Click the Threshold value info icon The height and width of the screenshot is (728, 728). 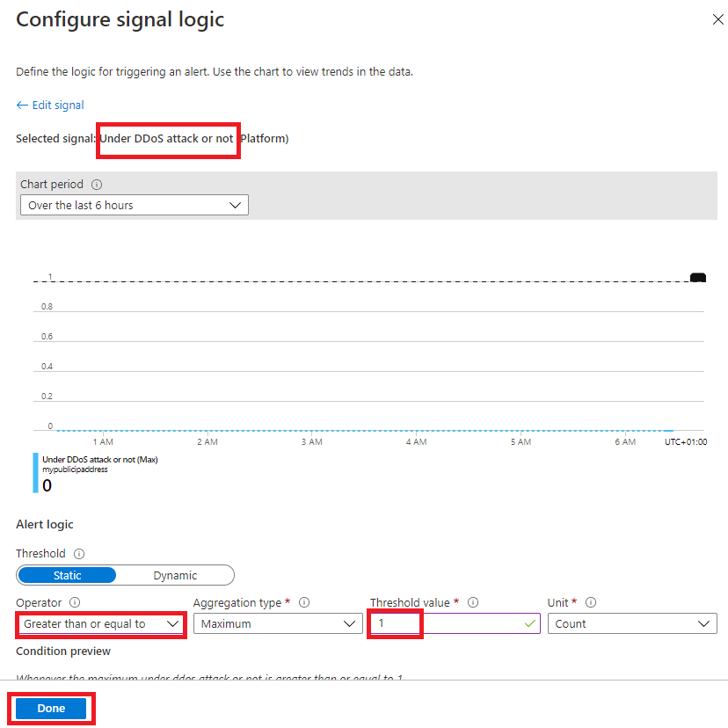473,602
